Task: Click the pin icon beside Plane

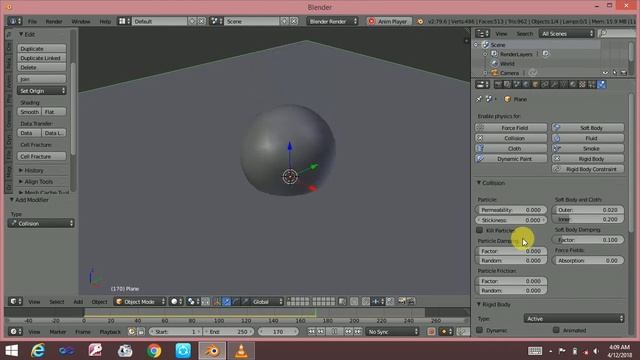Action: 479,99
